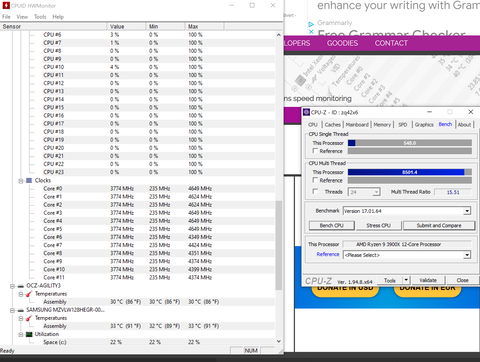Click the CPU-Z purple title bar icon

(306, 112)
